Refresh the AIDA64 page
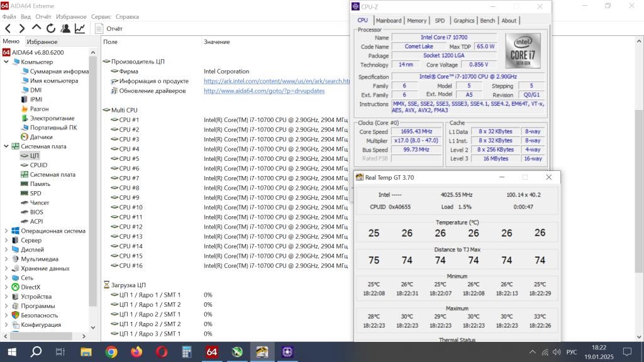Viewport: 644px width, 362px height. coord(51,28)
